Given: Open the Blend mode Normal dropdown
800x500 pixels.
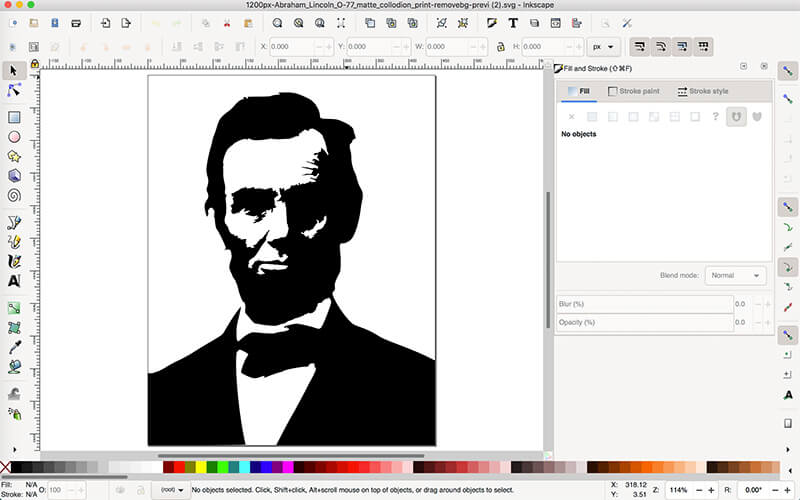Looking at the screenshot, I should pos(735,276).
